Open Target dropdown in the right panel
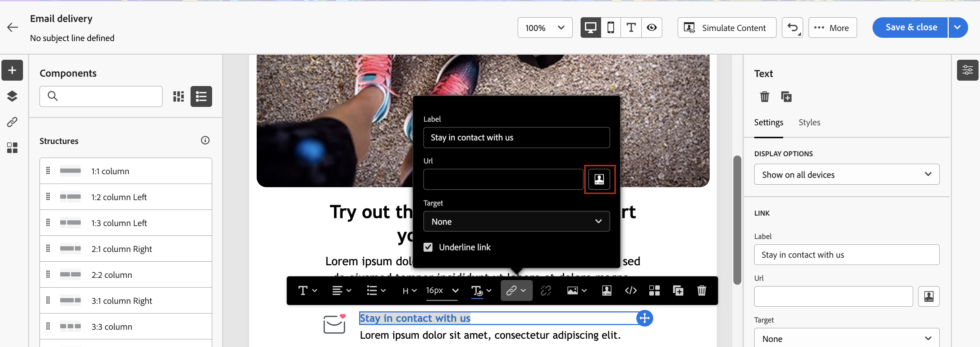Screen dimensions: 980x347 [847, 338]
